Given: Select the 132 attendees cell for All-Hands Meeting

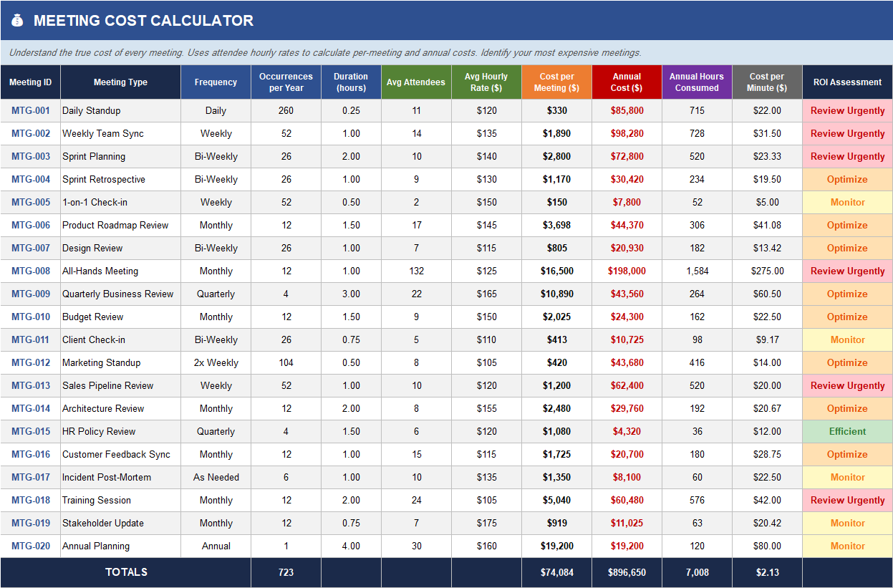Looking at the screenshot, I should click(x=415, y=271).
